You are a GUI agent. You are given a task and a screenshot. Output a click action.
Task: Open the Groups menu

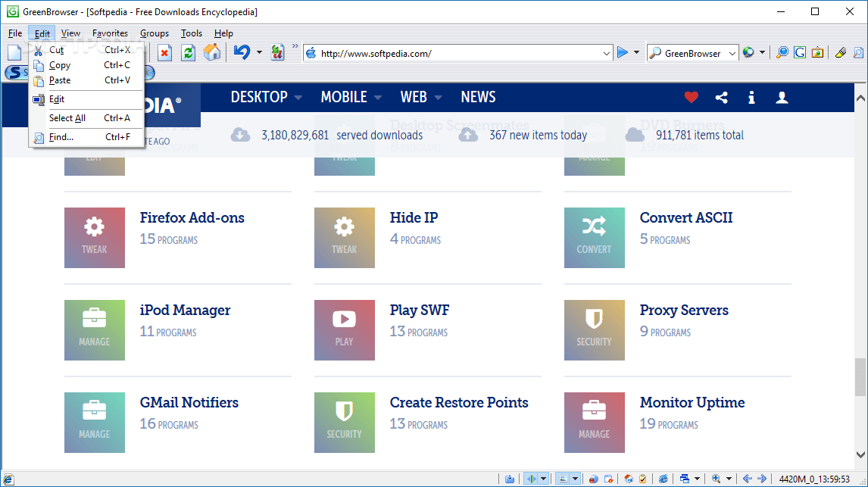[x=154, y=33]
